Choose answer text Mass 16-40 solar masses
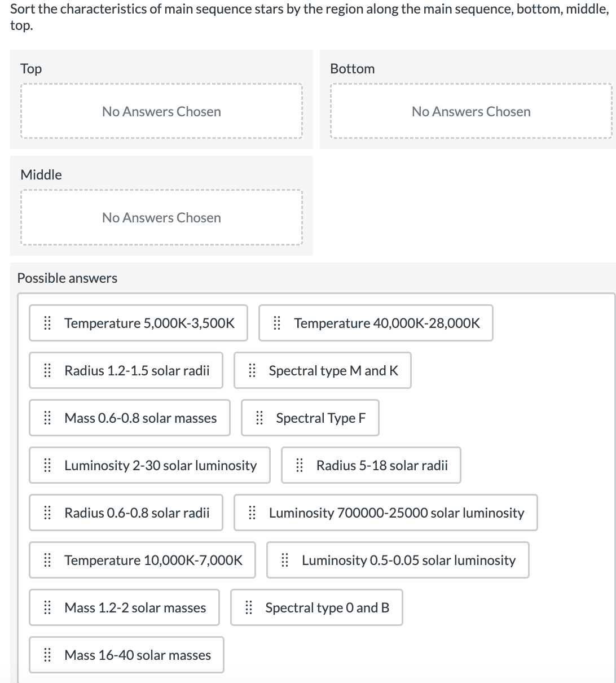 tap(138, 655)
